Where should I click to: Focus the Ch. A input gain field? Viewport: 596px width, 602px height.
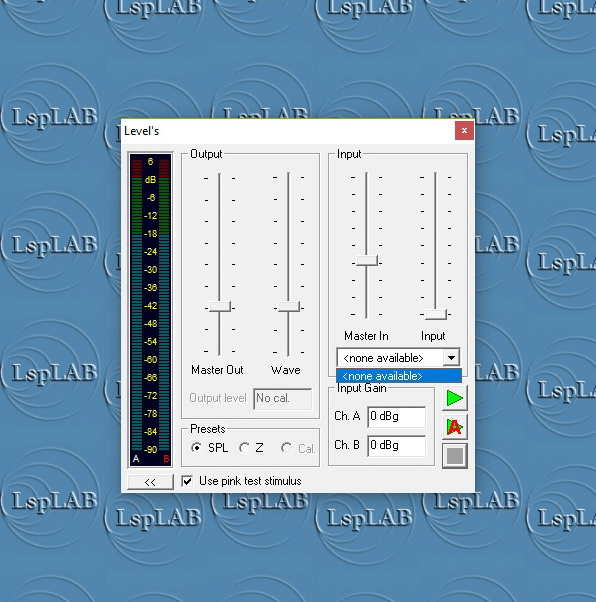click(x=396, y=417)
